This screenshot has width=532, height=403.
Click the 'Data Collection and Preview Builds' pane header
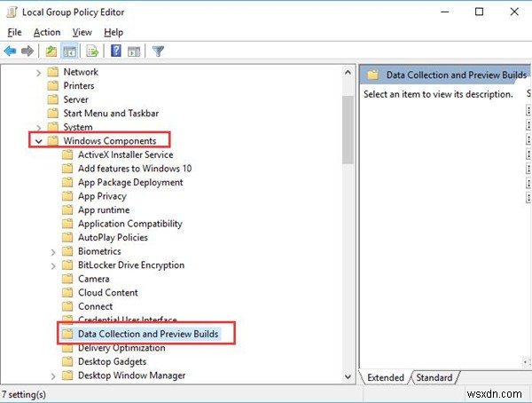(445, 75)
